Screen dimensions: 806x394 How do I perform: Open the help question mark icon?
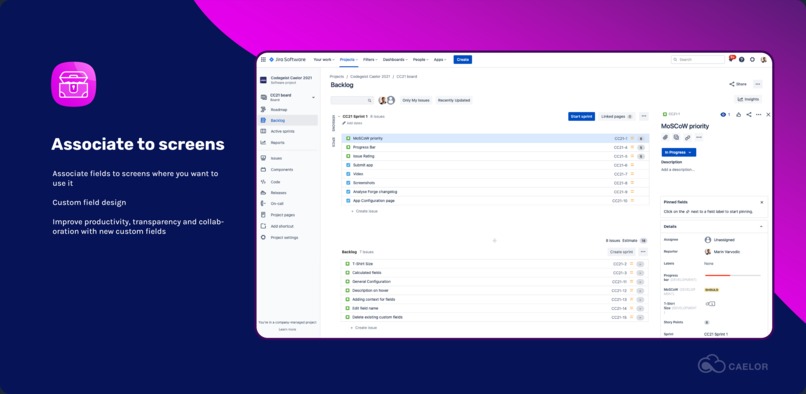point(742,60)
